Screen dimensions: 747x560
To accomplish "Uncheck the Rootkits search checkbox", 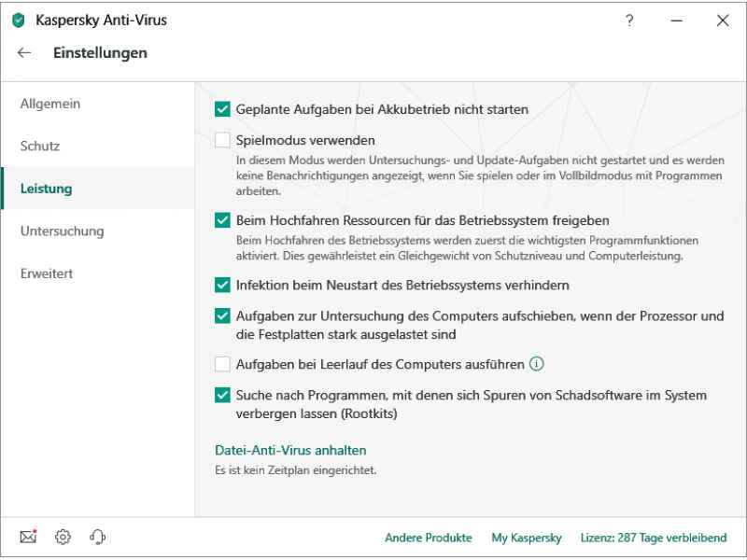I will 222,395.
